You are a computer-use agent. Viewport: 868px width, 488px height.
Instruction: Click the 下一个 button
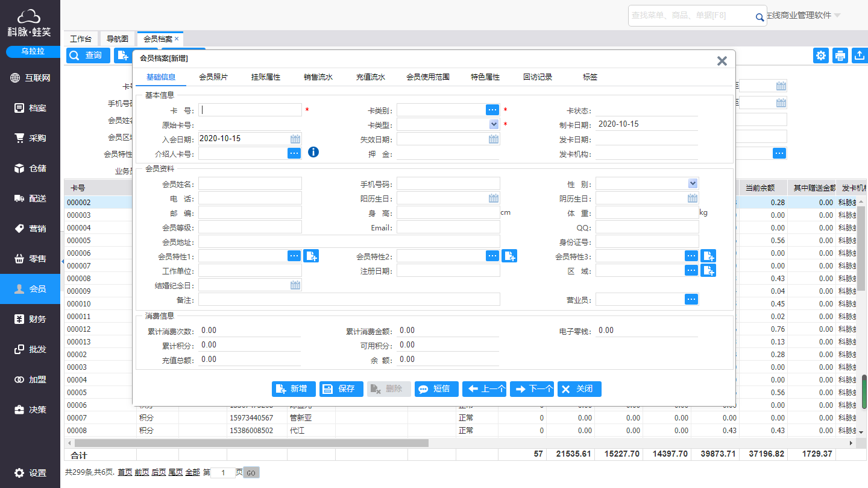point(532,389)
